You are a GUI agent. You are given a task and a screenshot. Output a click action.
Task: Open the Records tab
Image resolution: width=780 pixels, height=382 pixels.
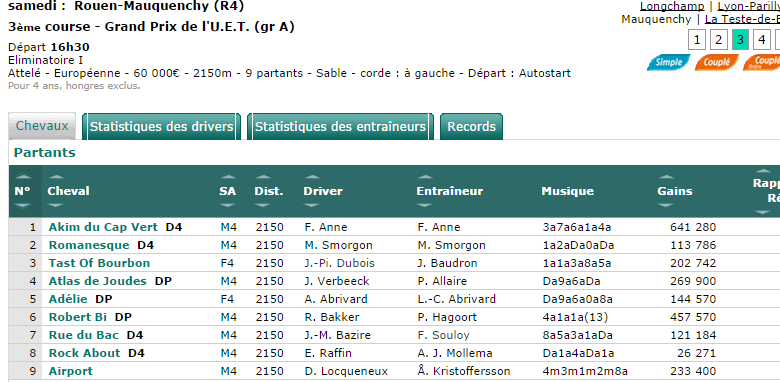472,126
